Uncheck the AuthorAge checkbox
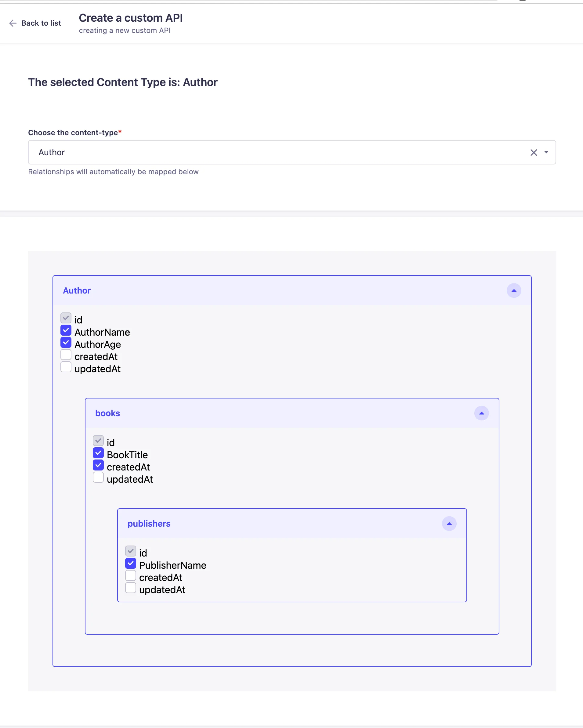 click(x=66, y=343)
